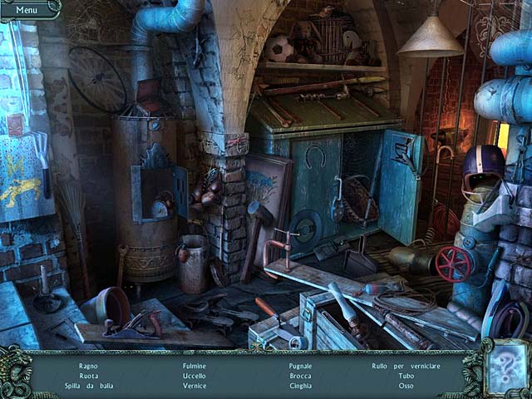Click 'Osso' in the item list
Image resolution: width=532 pixels, height=399 pixels.
406,386
